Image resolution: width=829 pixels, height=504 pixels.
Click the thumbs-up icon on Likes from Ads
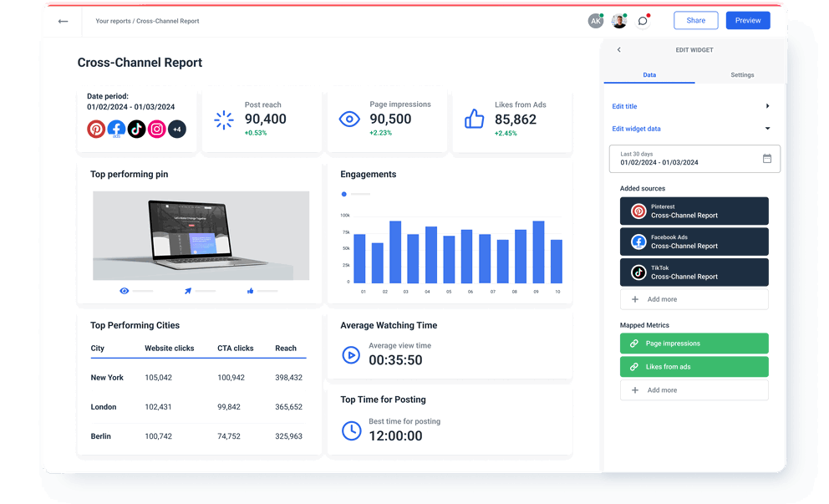tap(474, 119)
